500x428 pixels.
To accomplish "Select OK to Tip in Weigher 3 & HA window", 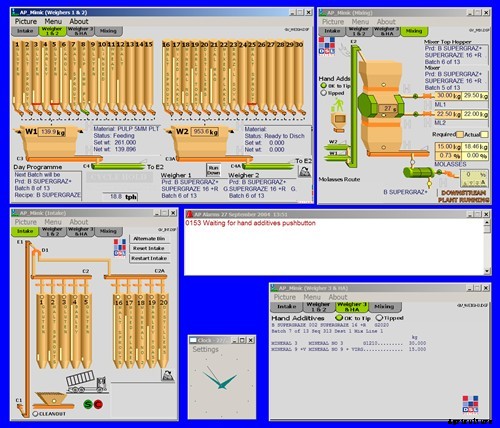I will coord(339,318).
